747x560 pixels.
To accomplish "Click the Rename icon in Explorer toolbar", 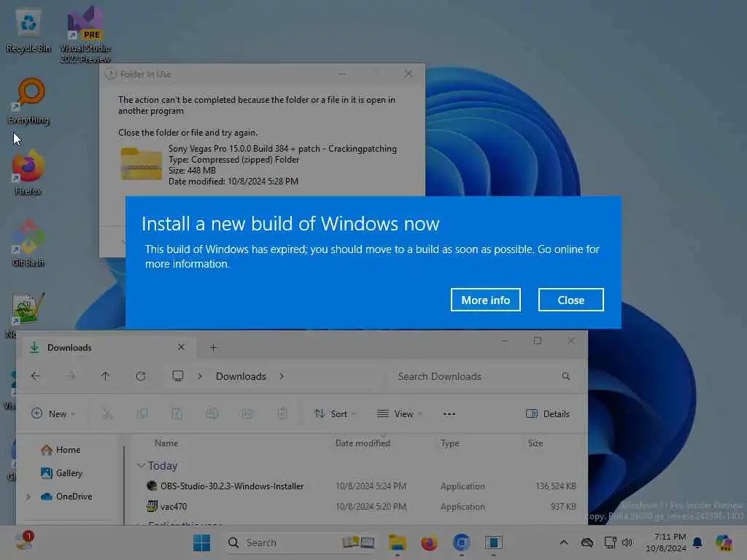I will pyautogui.click(x=212, y=414).
